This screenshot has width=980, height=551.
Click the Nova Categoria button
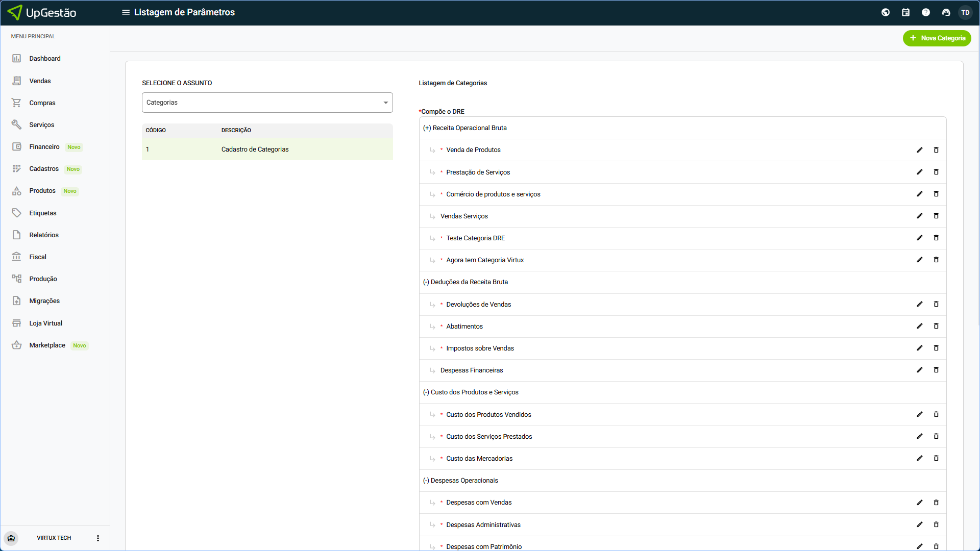pyautogui.click(x=937, y=38)
